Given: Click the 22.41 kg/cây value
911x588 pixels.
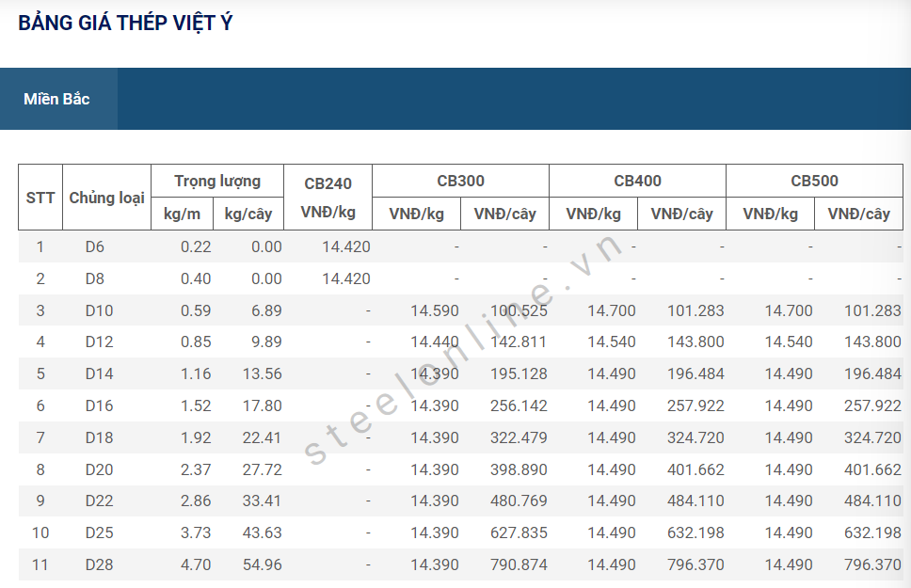Looking at the screenshot, I should [263, 438].
